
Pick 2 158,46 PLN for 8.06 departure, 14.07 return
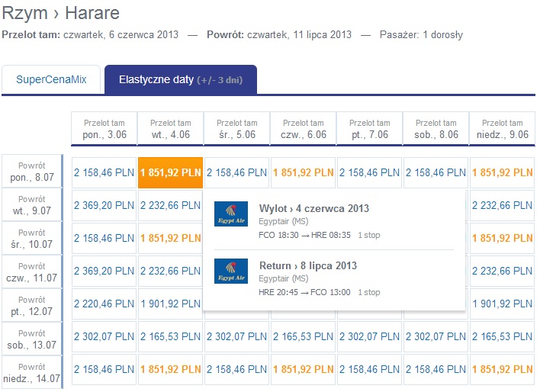(436, 369)
